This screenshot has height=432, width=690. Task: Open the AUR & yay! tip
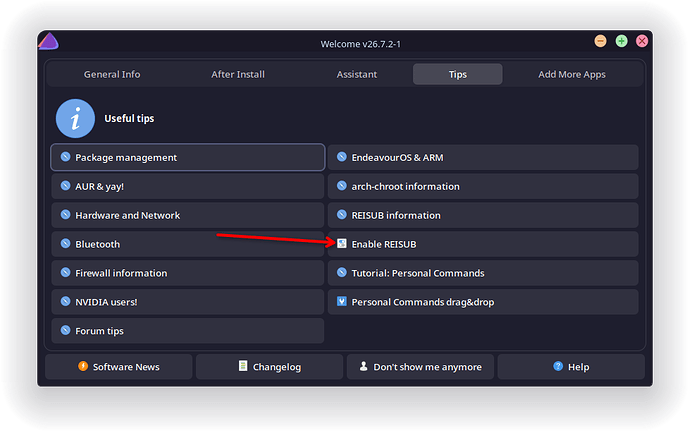(x=188, y=187)
